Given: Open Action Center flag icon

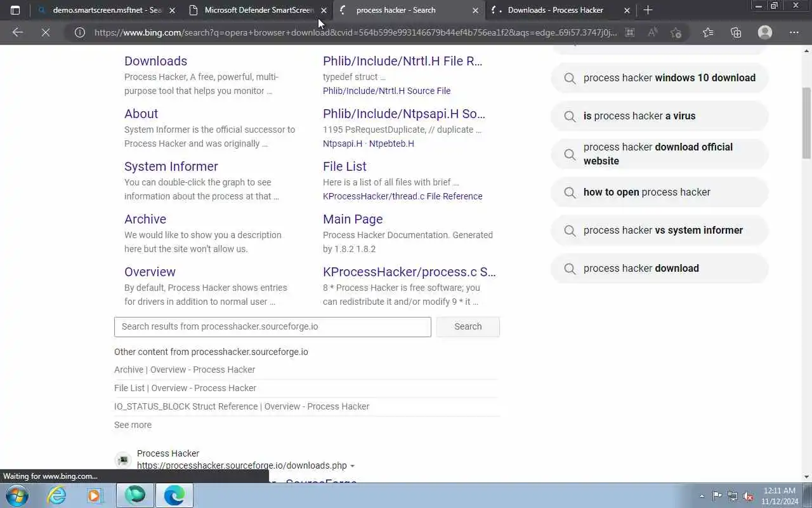Looking at the screenshot, I should 717,496.
